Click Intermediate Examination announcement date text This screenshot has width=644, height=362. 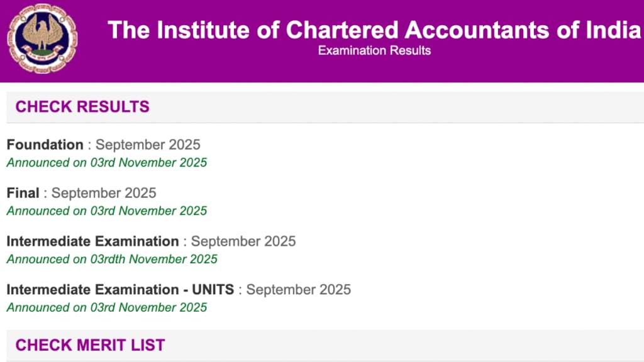pyautogui.click(x=111, y=259)
